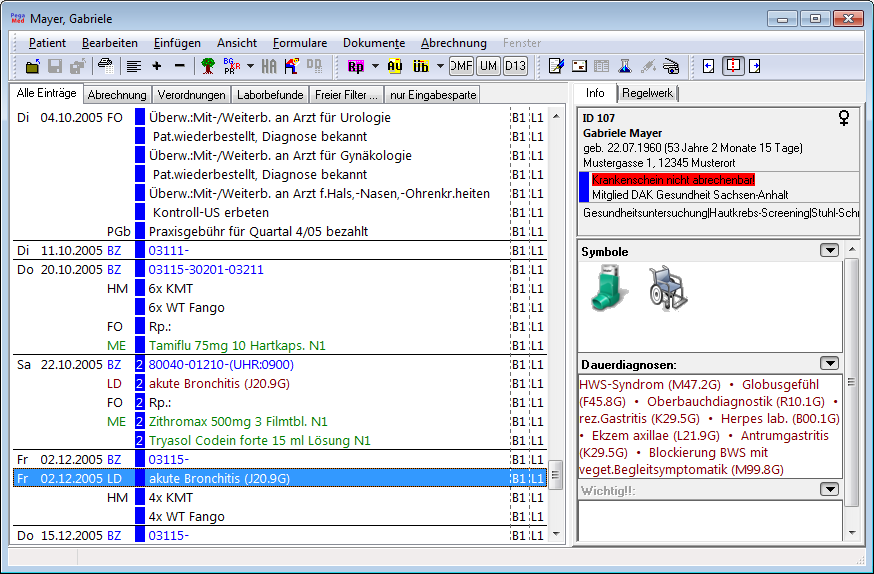Click the AU sick note icon
Image resolution: width=874 pixels, height=574 pixels.
tap(394, 67)
